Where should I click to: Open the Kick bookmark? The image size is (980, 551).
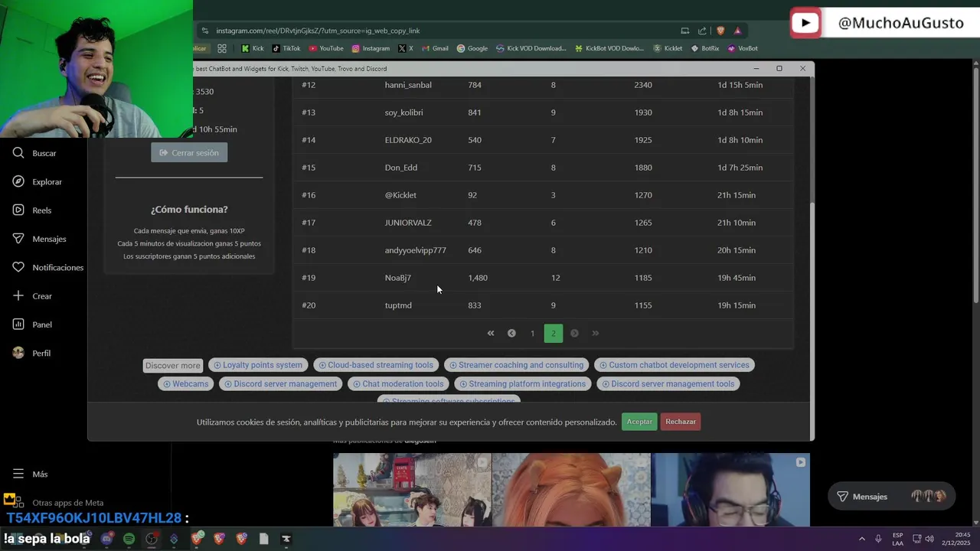pyautogui.click(x=253, y=48)
